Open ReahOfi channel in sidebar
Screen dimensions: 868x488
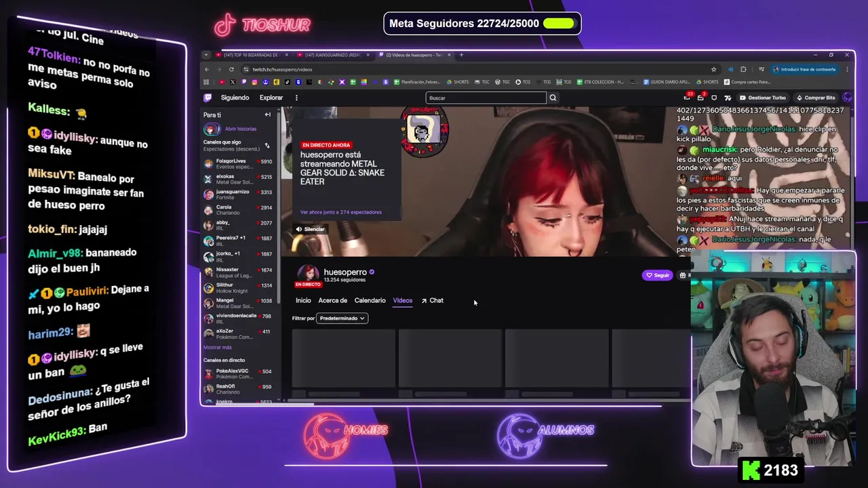coord(239,389)
